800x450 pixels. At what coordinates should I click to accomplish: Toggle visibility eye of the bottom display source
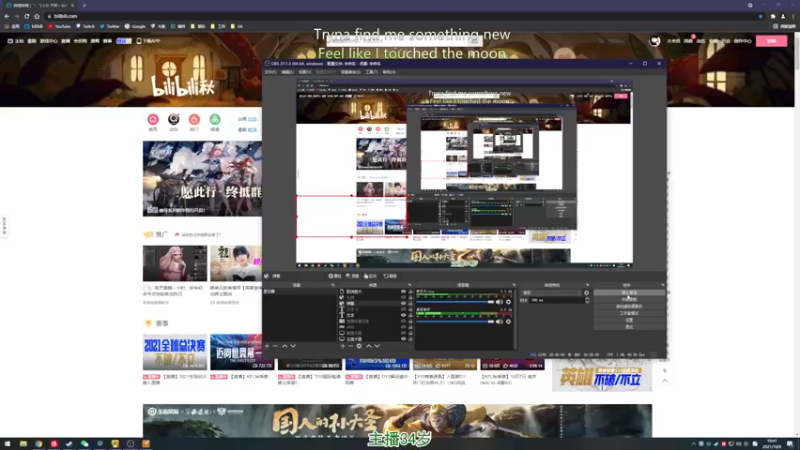(403, 339)
